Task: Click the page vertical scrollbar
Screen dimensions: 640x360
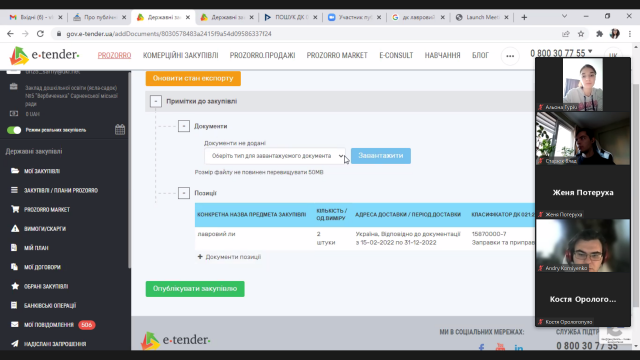Action: point(636,196)
